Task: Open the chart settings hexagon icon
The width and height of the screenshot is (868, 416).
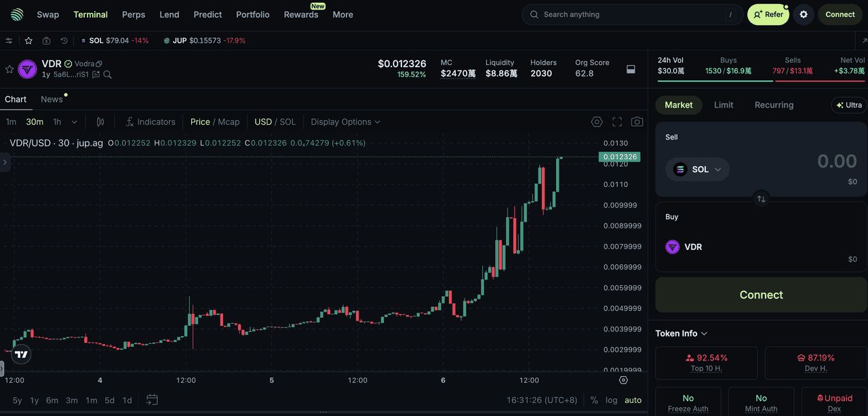Action: point(597,122)
